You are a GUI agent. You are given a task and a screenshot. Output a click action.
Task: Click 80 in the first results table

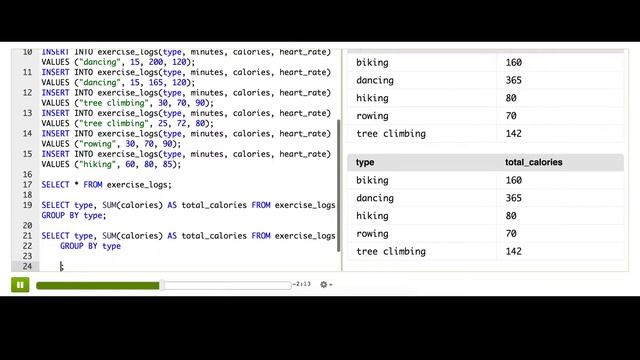click(511, 98)
